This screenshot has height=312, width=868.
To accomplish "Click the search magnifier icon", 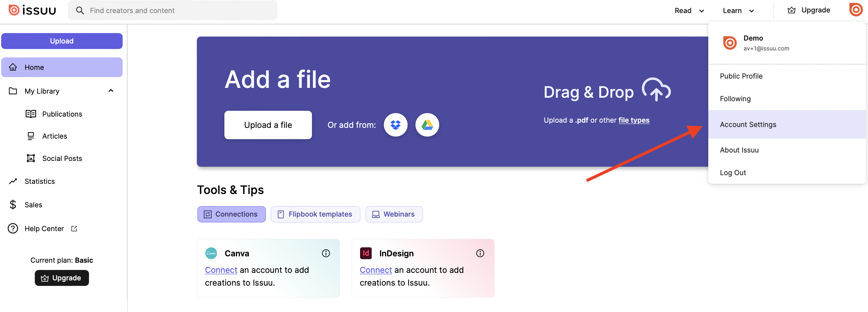I will pyautogui.click(x=80, y=10).
